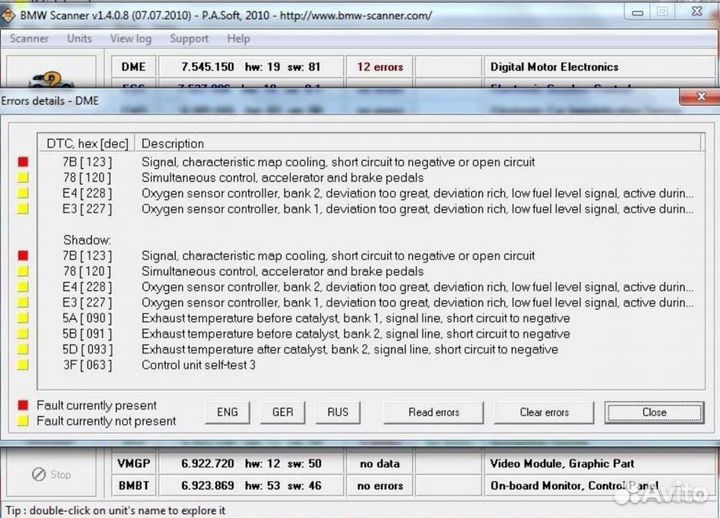Click the 'no data' status for VMGP
Viewport: 720px width, 518px height.
(380, 463)
